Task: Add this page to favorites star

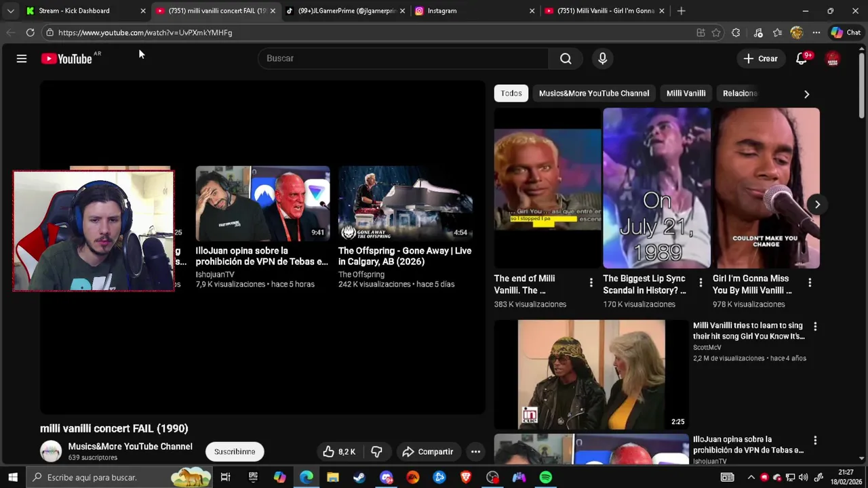Action: click(x=716, y=33)
